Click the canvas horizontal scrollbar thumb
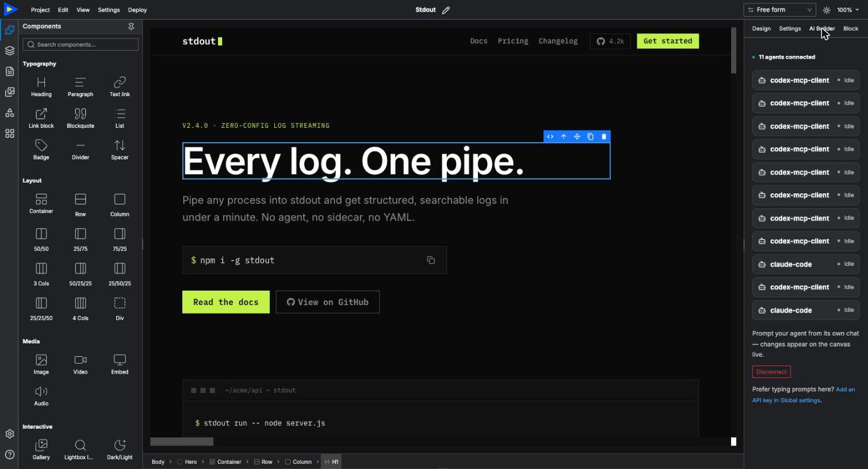The width and height of the screenshot is (868, 469). [182, 441]
